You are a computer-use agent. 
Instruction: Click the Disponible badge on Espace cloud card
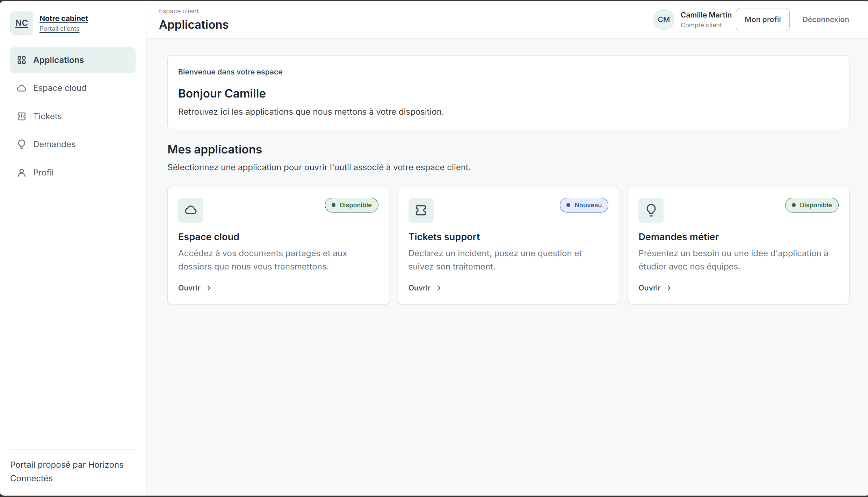(x=352, y=205)
